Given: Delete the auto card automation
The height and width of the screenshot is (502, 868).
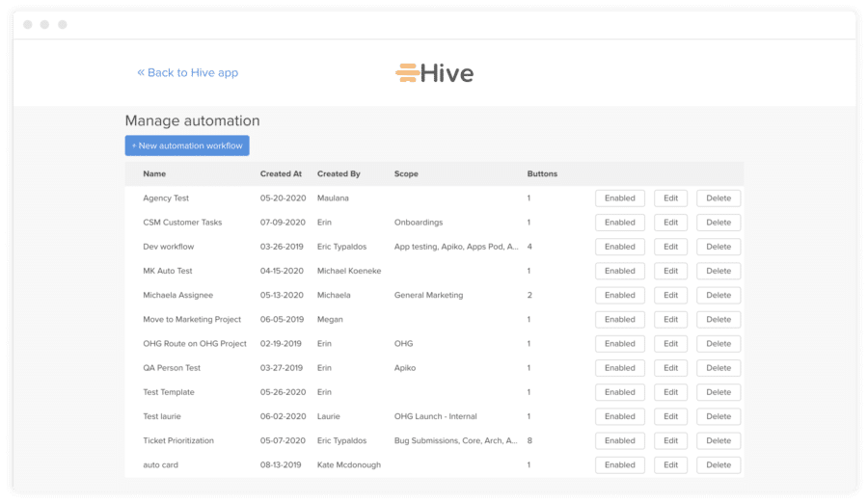Looking at the screenshot, I should tap(719, 465).
